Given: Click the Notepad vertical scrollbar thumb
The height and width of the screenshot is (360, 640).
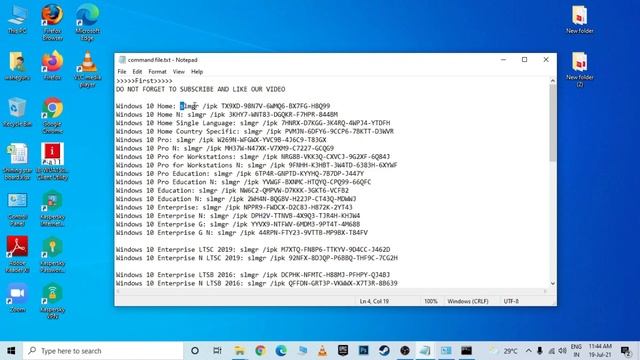Looking at the screenshot, I should [553, 122].
